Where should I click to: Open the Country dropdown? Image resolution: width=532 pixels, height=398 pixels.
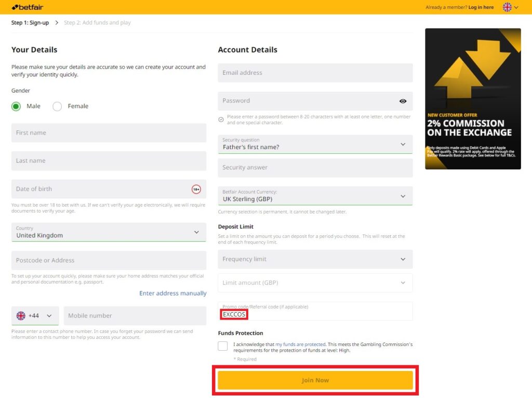click(x=196, y=232)
